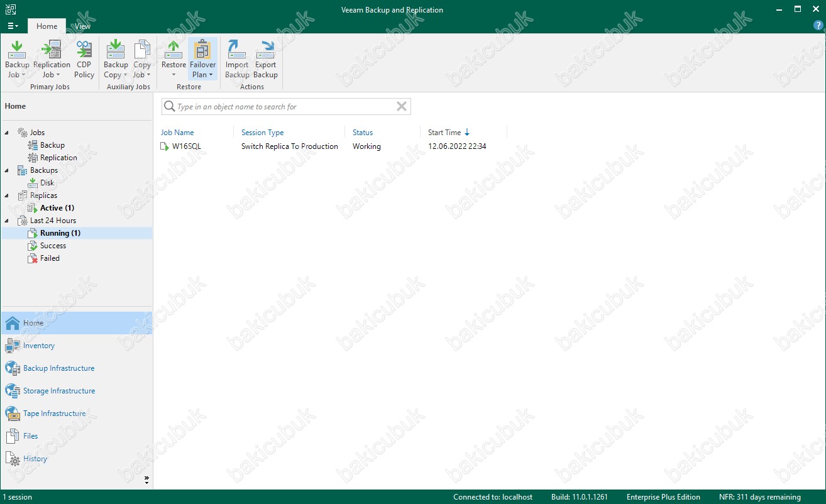Screen dimensions: 826x504
Task: Open the Files navigation view
Action: [76, 436]
